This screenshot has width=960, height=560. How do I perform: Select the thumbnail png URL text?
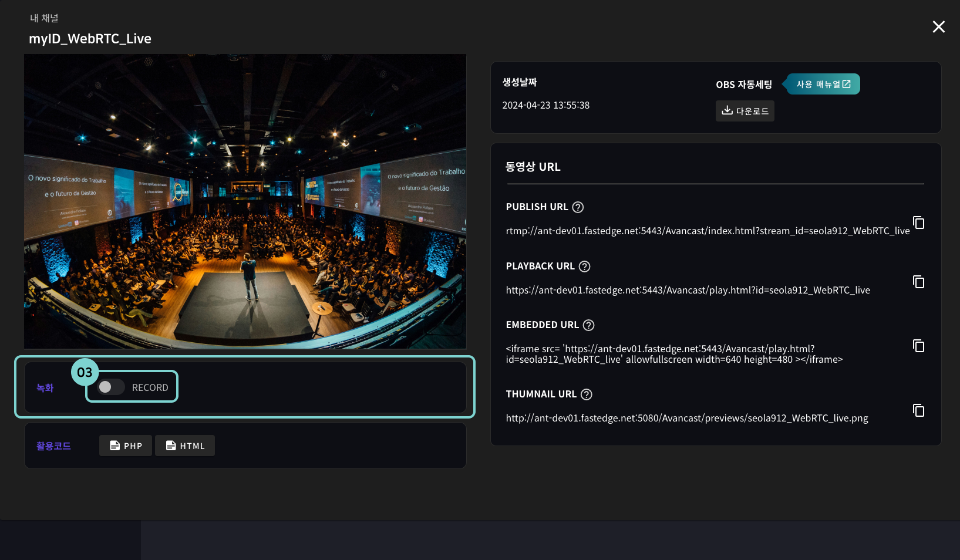tap(686, 418)
